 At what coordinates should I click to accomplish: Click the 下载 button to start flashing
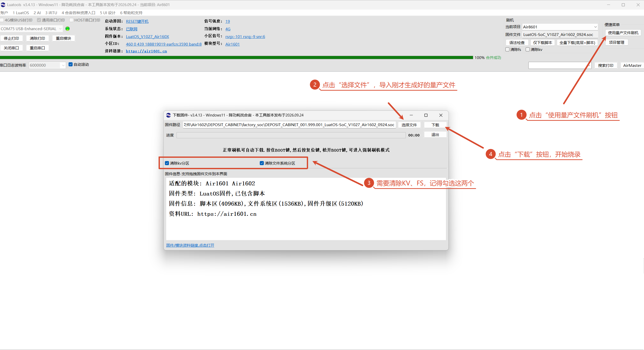tap(435, 125)
